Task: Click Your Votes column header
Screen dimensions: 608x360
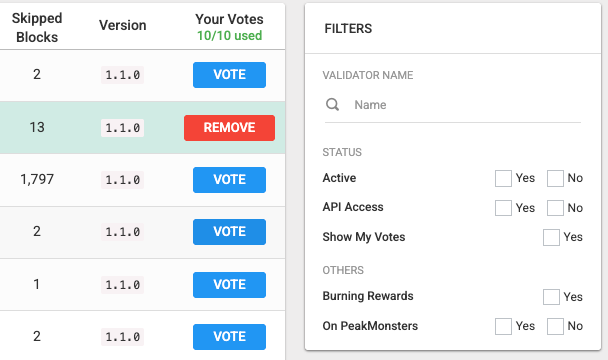Action: 230,19
